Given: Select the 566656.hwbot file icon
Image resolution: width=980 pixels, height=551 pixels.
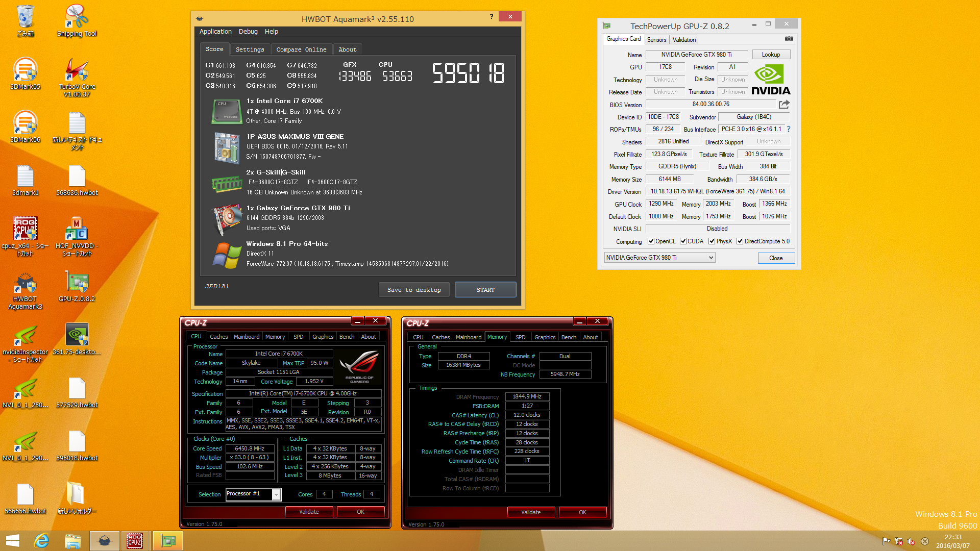Looking at the screenshot, I should [25, 499].
